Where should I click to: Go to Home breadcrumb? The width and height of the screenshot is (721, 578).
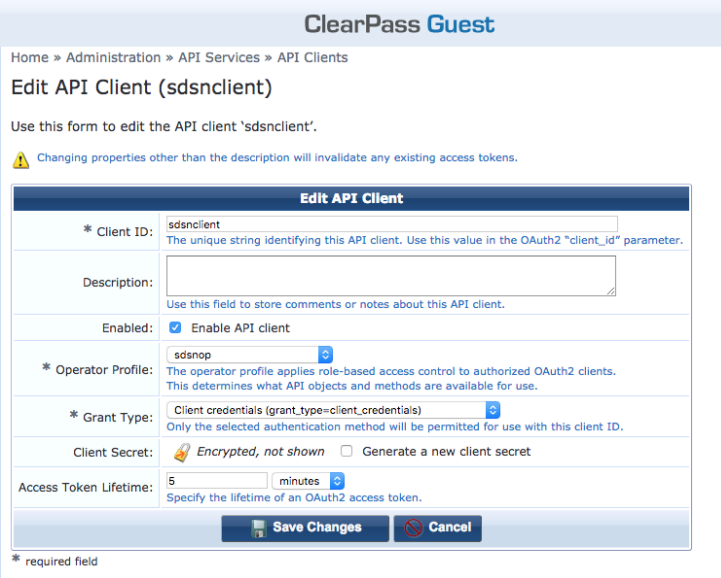pyautogui.click(x=29, y=58)
